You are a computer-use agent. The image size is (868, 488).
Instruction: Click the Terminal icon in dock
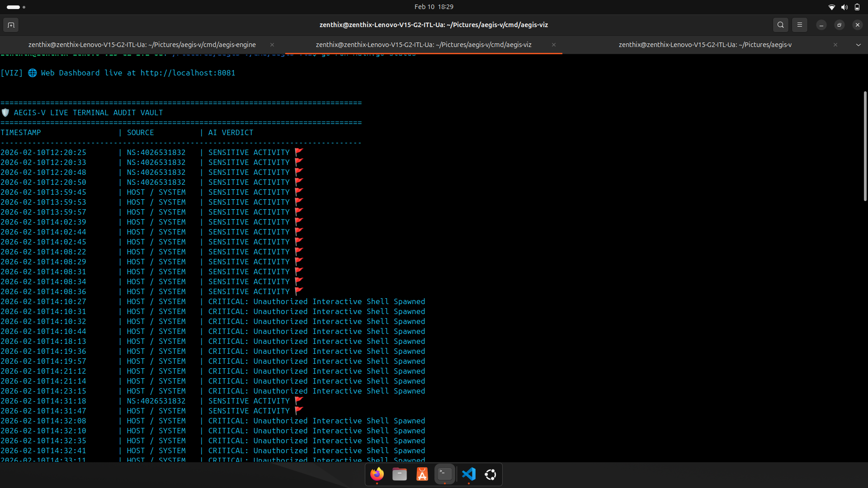pos(445,474)
